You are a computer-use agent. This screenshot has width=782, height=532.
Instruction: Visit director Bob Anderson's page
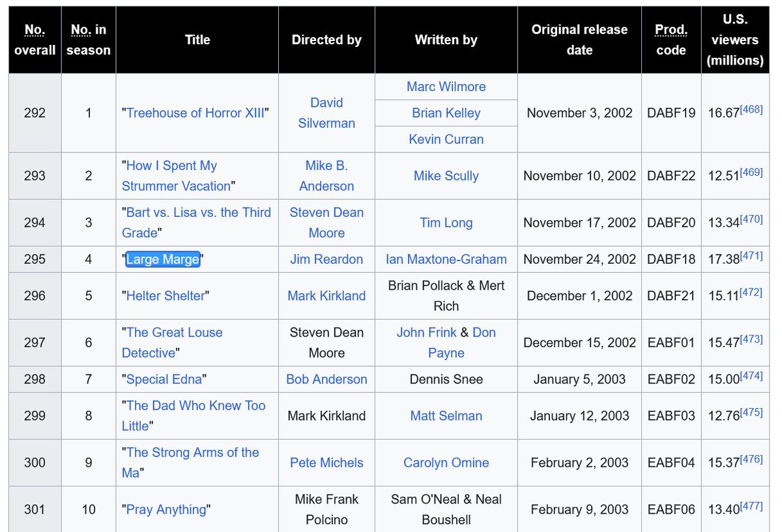click(326, 379)
